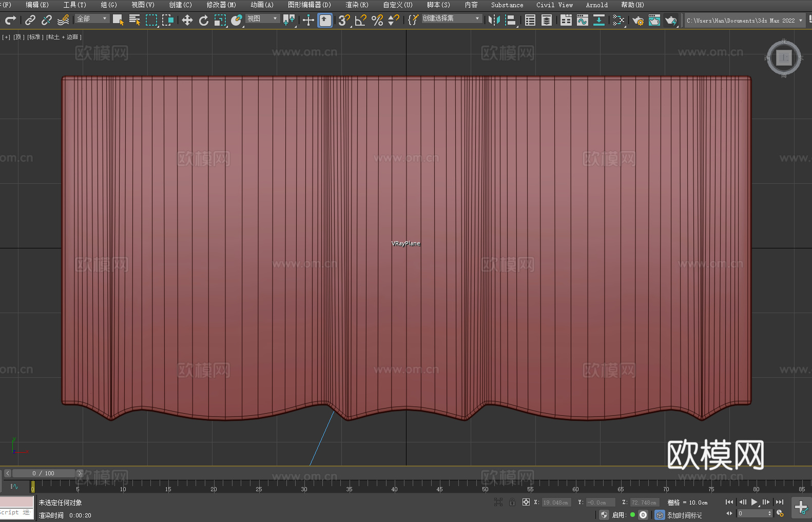The image size is (812, 522).
Task: Open the Curve Editor icon
Action: click(583, 20)
